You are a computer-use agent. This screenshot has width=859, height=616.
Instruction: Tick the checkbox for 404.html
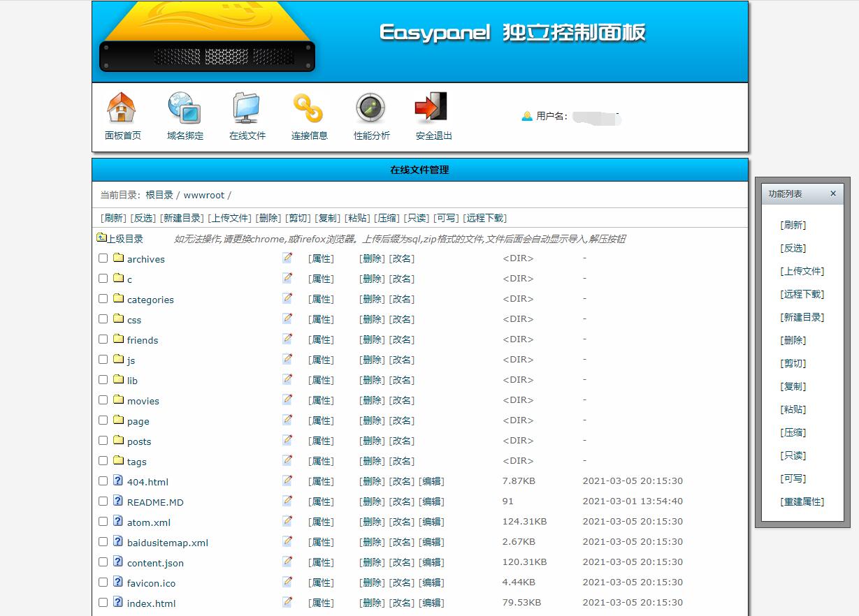coord(103,481)
